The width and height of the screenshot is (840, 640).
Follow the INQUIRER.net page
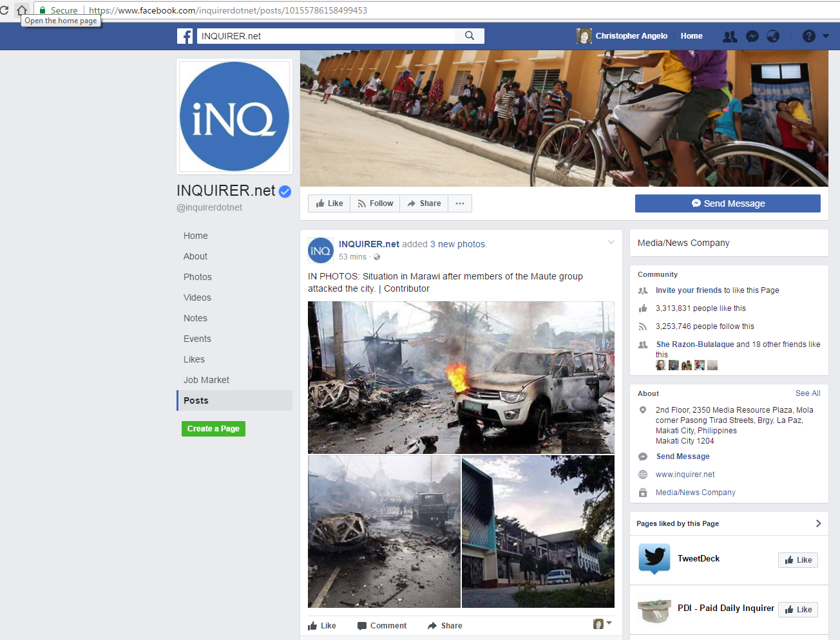click(375, 203)
